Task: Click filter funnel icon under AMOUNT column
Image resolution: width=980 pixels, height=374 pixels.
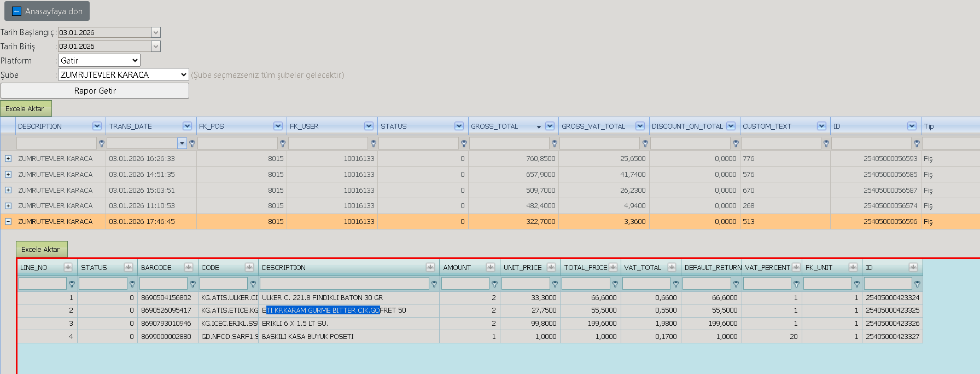Action: (x=494, y=284)
